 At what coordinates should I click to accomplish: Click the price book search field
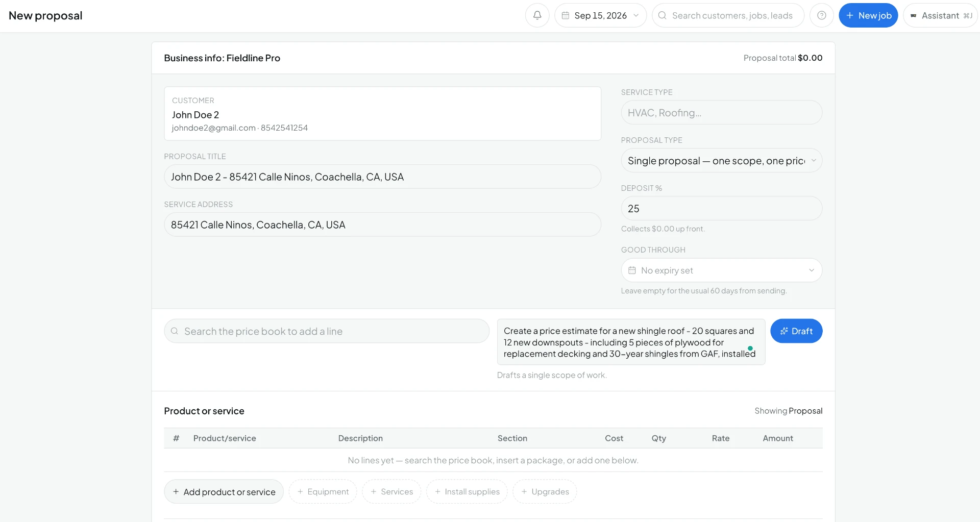(x=327, y=331)
